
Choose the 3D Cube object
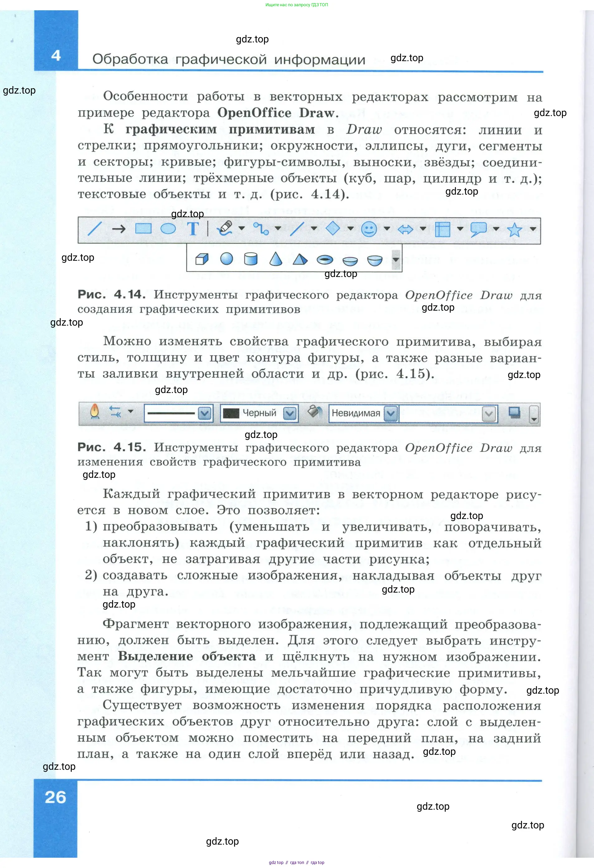202,259
